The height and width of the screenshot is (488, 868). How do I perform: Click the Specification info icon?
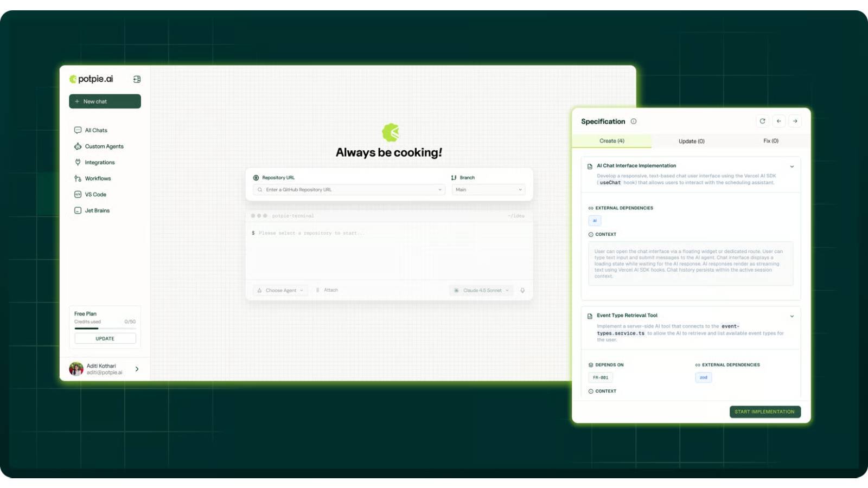(x=634, y=121)
